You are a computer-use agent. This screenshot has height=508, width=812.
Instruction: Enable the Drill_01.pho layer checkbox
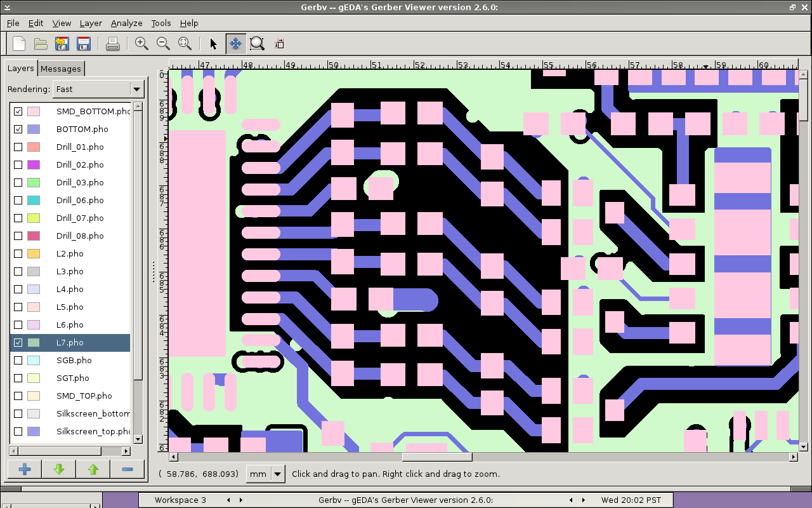click(x=18, y=147)
